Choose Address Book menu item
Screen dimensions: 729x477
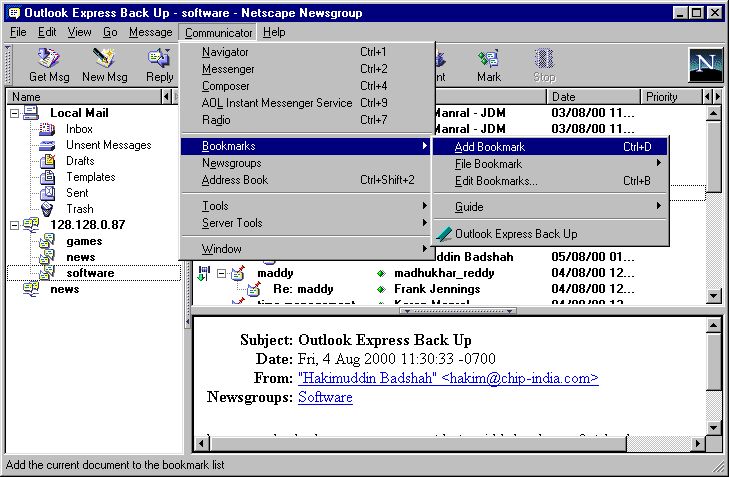[305, 180]
